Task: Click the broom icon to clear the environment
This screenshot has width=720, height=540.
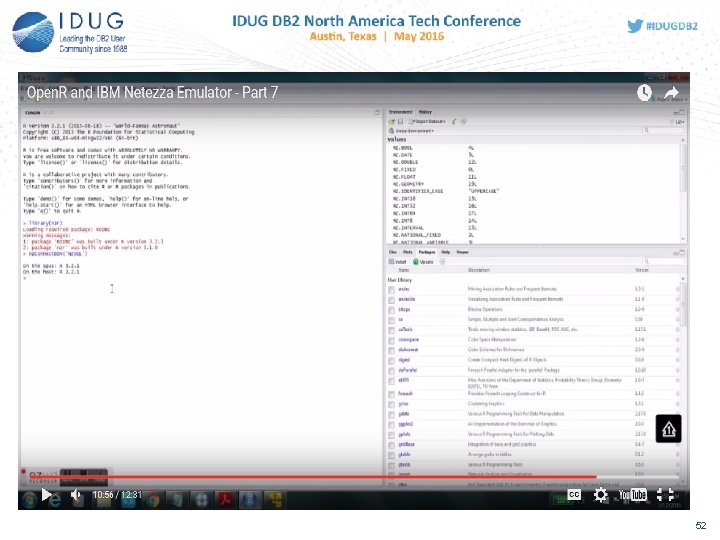Action: click(x=454, y=121)
